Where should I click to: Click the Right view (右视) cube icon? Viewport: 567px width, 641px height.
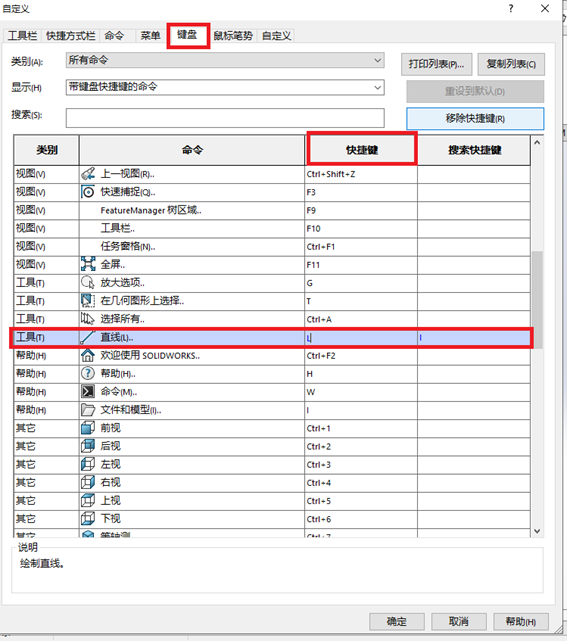[88, 482]
